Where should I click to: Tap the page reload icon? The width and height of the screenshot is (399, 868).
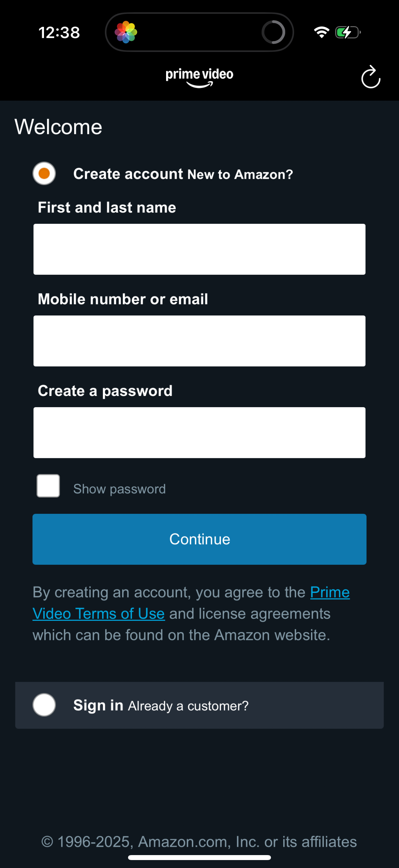[371, 76]
